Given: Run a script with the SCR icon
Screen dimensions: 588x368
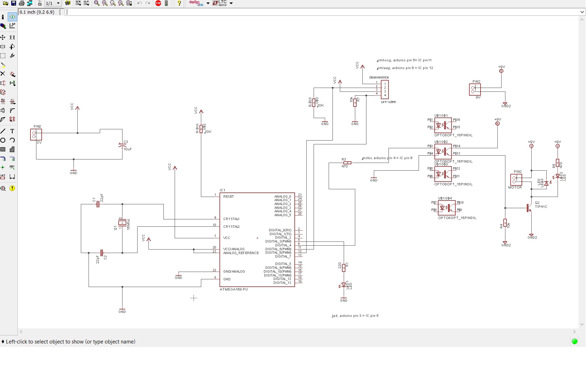Looking at the screenshot, I should [x=78, y=3].
